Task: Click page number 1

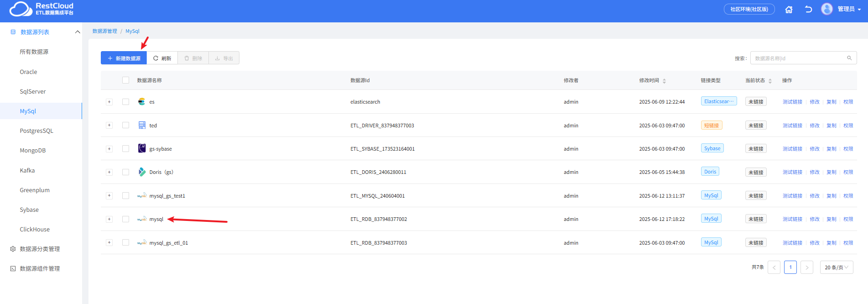Action: (790, 267)
